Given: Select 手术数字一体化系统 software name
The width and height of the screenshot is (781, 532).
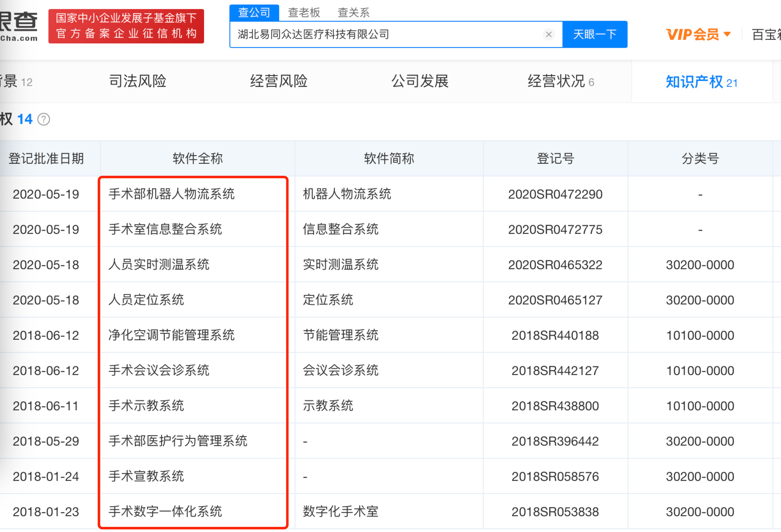Looking at the screenshot, I should pyautogui.click(x=165, y=512).
